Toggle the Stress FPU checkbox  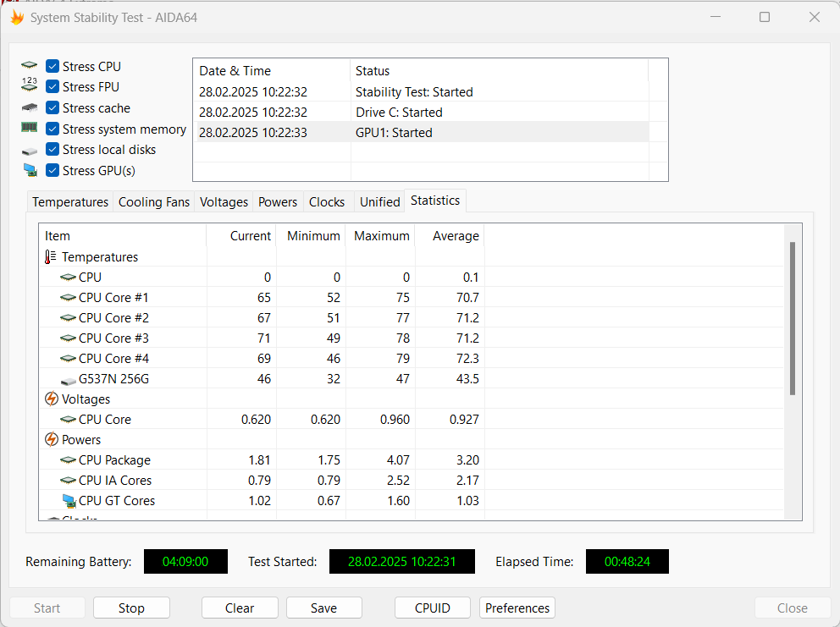pyautogui.click(x=52, y=87)
